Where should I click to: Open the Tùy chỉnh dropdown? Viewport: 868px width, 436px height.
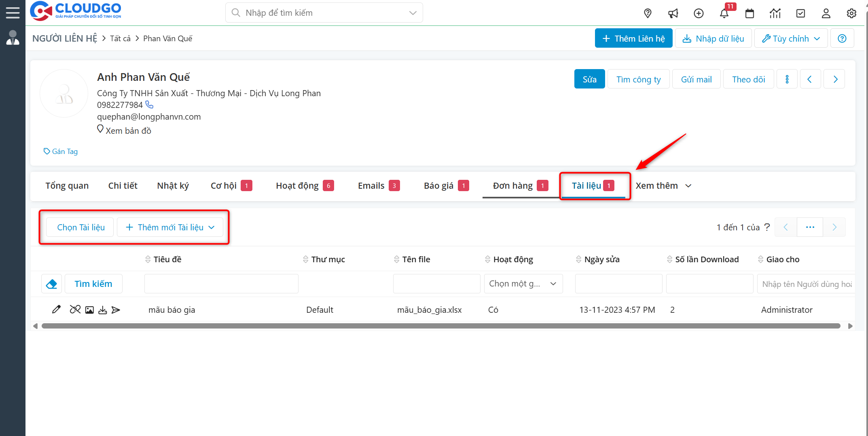[x=791, y=38]
